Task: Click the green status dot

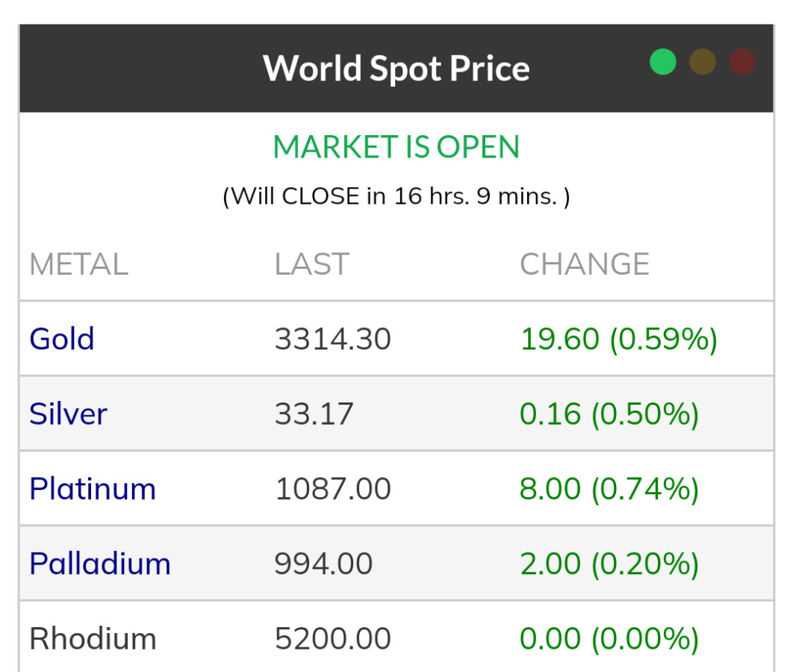Action: pyautogui.click(x=662, y=62)
